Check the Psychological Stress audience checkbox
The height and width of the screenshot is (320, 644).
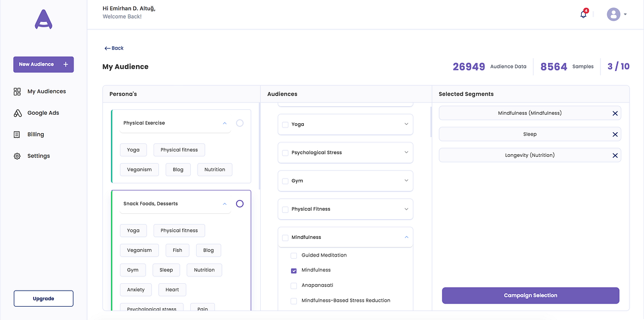click(x=285, y=153)
